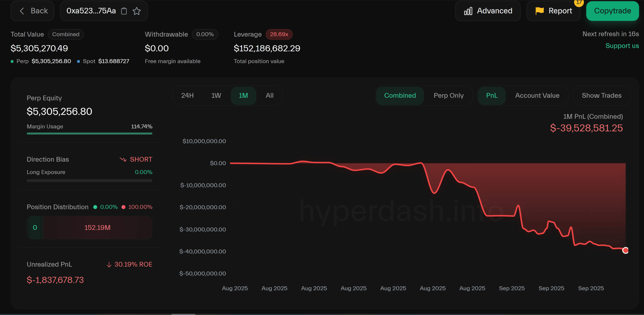Click the wallet address 0xa523...75Aa

(91, 11)
